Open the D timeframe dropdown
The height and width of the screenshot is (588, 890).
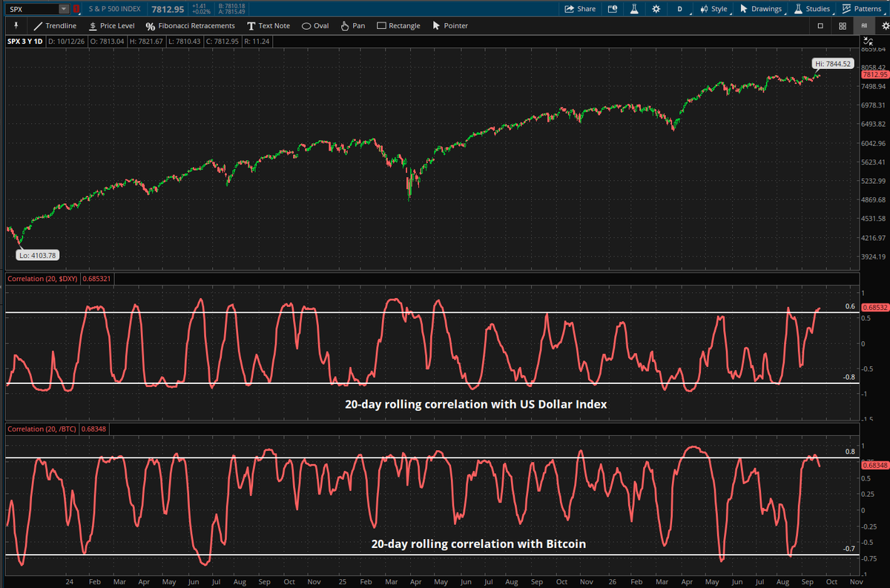point(680,9)
